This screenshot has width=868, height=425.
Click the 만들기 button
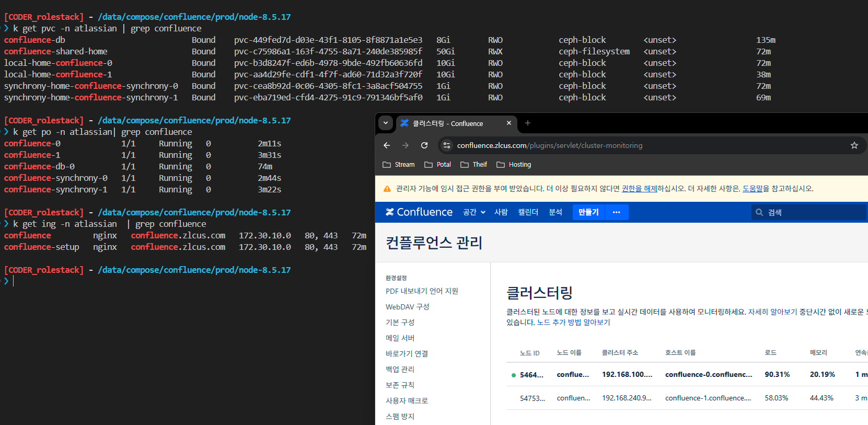pos(588,212)
